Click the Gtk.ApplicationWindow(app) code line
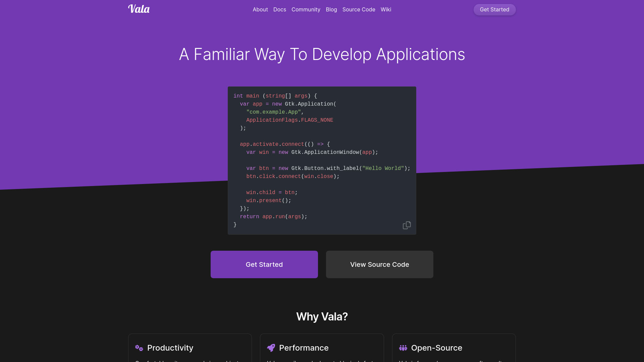 (312, 153)
